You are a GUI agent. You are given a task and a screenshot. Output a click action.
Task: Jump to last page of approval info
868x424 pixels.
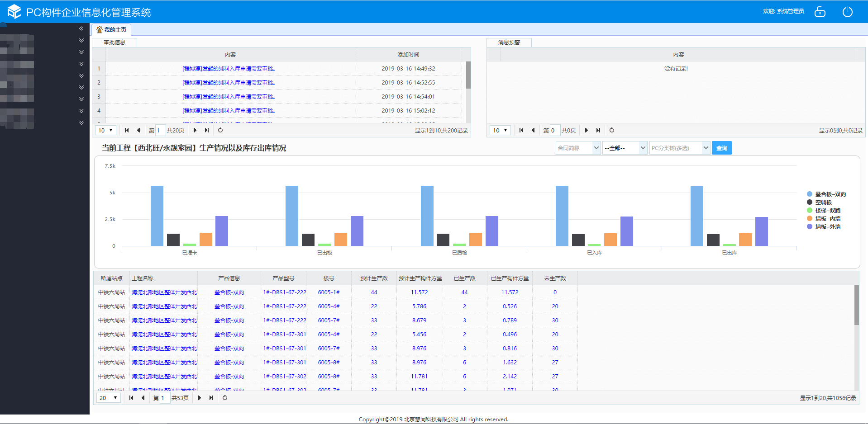[207, 130]
